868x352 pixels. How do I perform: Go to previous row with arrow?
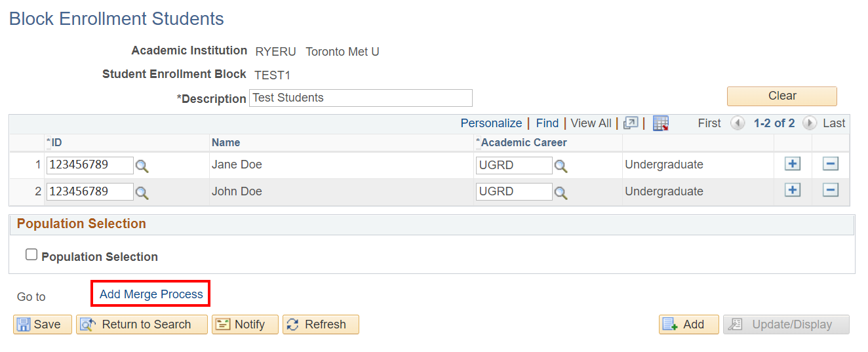(x=738, y=123)
